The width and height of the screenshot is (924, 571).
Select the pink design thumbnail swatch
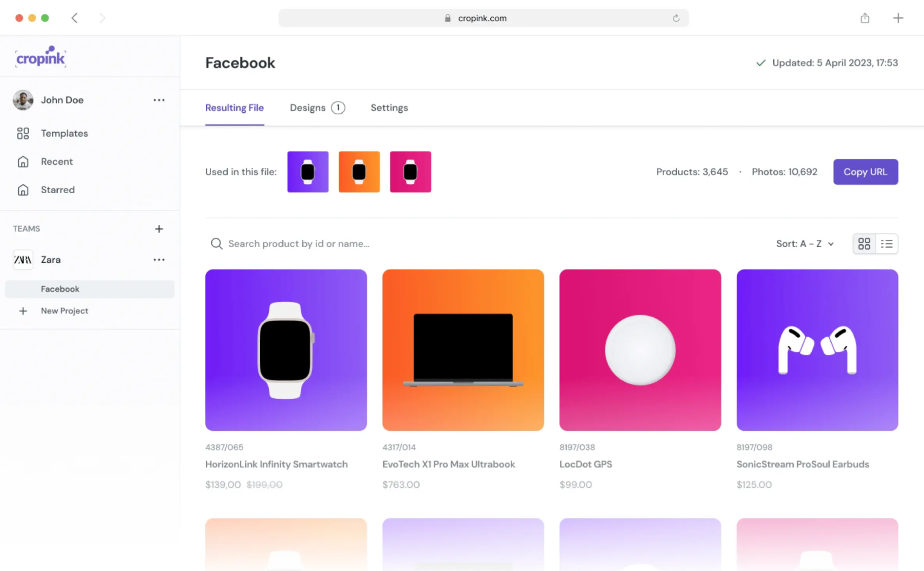[410, 172]
